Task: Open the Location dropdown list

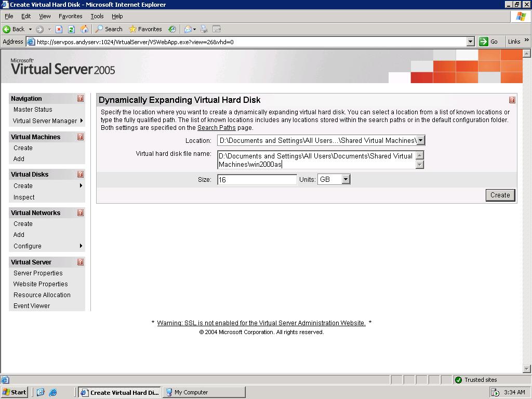Action: pos(420,140)
